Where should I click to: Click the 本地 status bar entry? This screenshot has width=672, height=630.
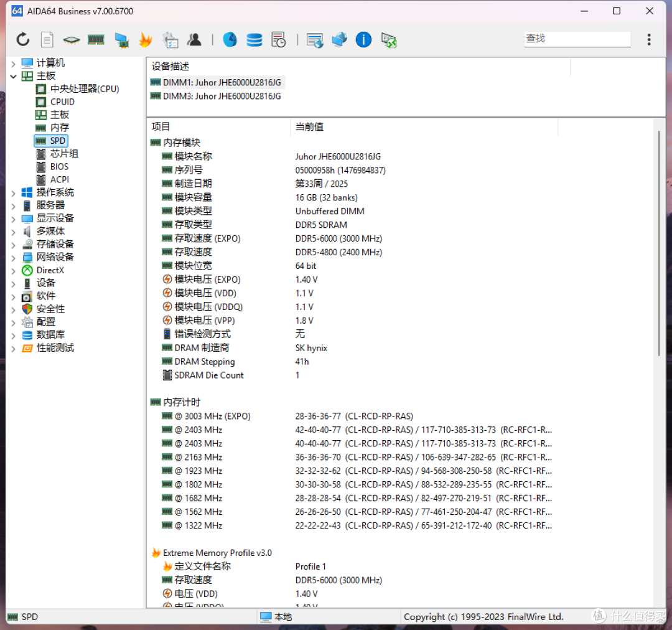point(276,617)
